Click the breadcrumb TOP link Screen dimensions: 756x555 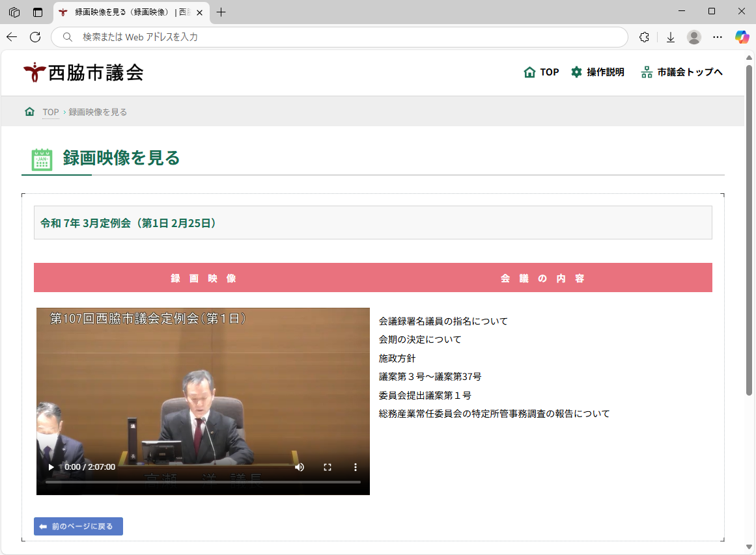coord(51,112)
